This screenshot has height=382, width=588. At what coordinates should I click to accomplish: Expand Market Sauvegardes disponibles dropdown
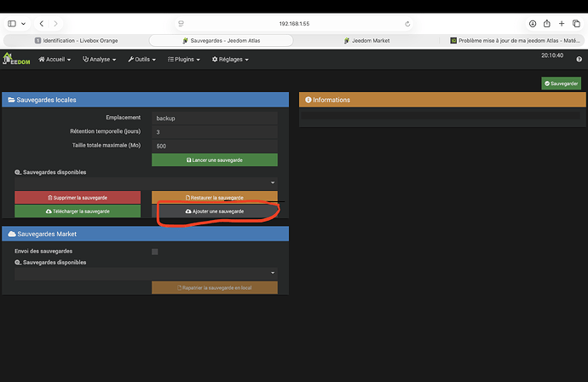(x=146, y=273)
